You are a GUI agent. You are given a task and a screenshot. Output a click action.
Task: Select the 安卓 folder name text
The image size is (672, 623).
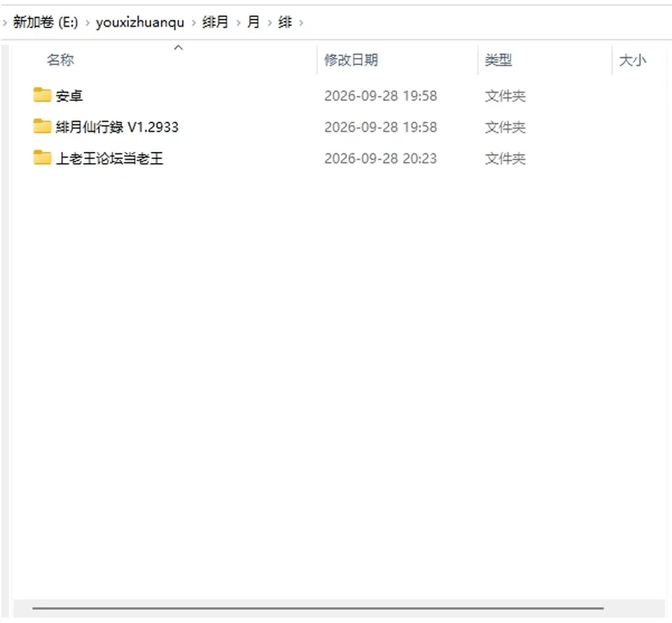tap(69, 95)
